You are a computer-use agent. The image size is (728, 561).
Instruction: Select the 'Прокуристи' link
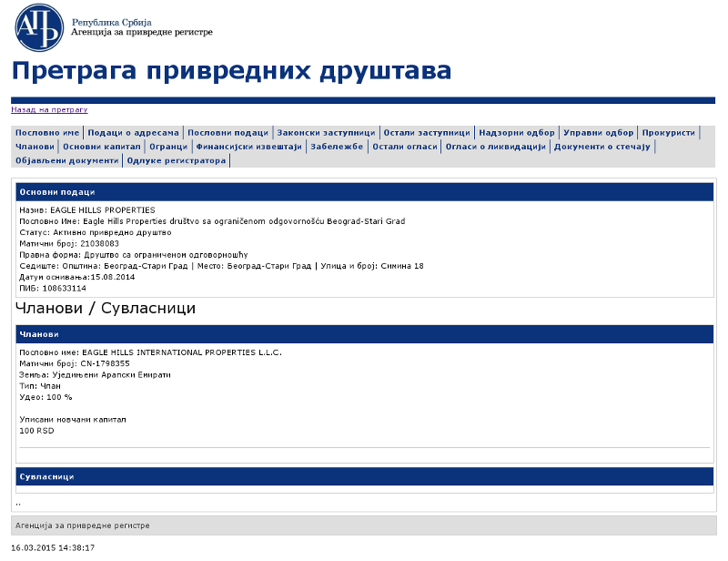click(x=669, y=133)
